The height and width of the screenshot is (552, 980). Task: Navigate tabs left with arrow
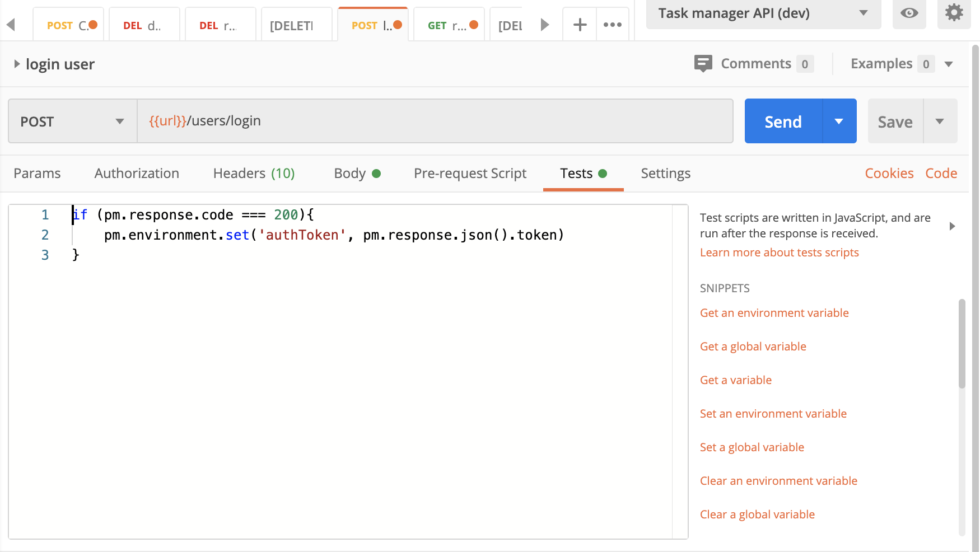(11, 25)
